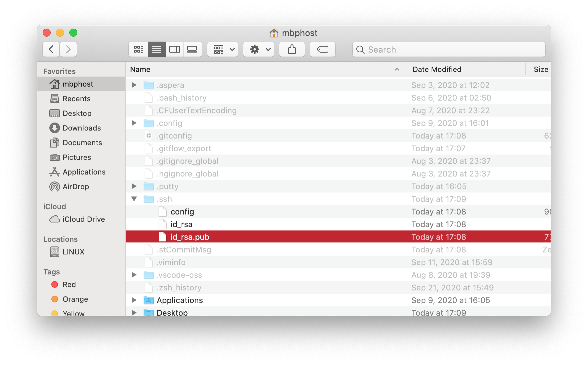Go back with the back arrow
588x365 pixels.
coord(51,50)
